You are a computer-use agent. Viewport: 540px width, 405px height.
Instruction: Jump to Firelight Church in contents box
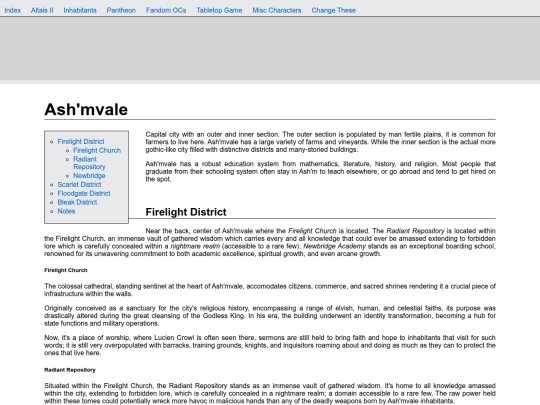pyautogui.click(x=97, y=150)
